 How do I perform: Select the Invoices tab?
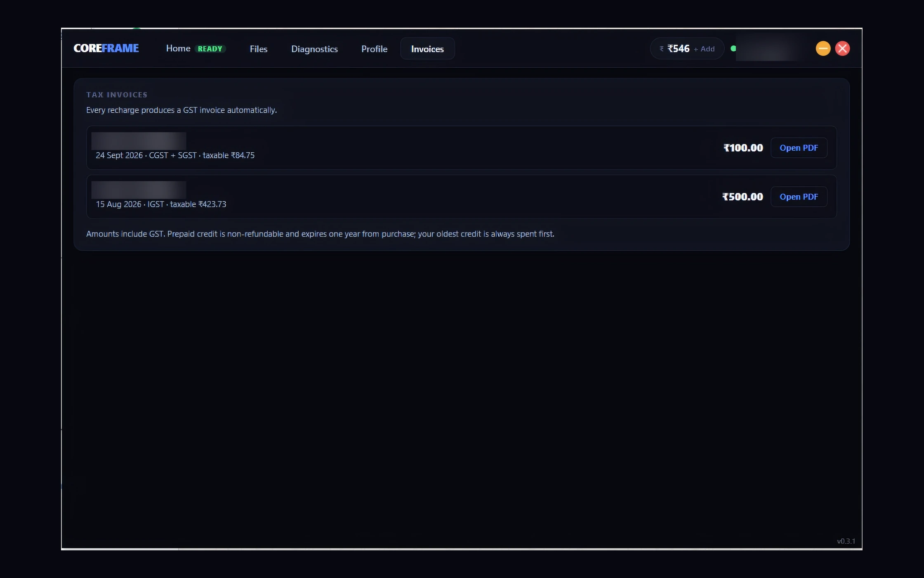coord(427,49)
